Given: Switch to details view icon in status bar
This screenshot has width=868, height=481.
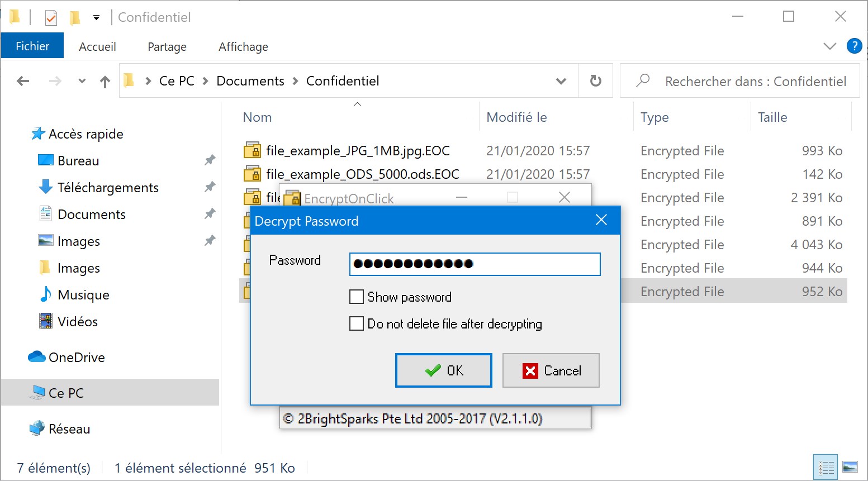Looking at the screenshot, I should tap(826, 467).
